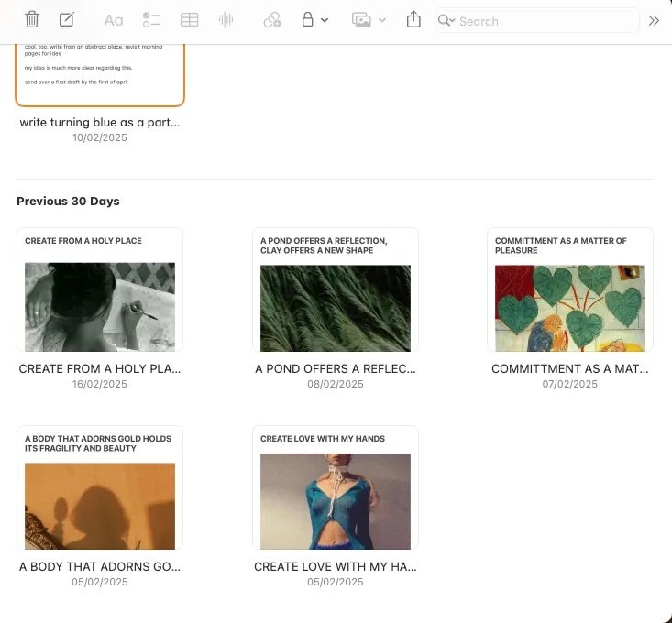The width and height of the screenshot is (672, 623).
Task: Expand the media dropdown chevron
Action: [382, 19]
